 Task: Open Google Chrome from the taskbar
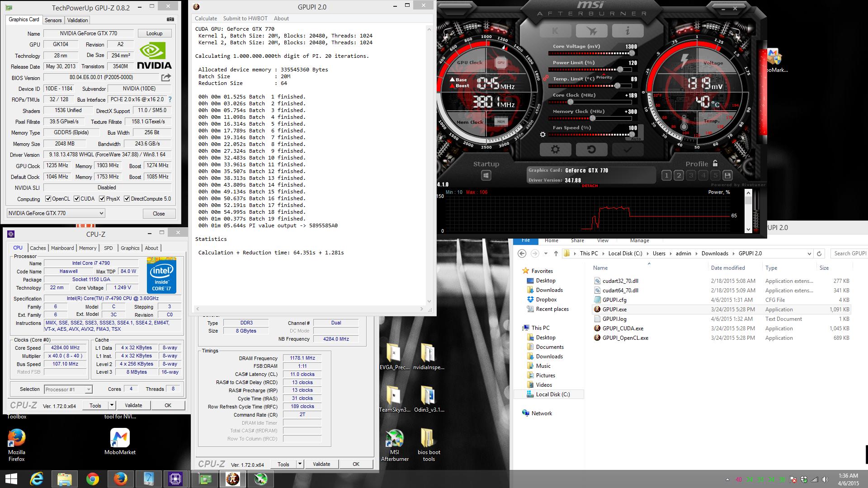[93, 479]
